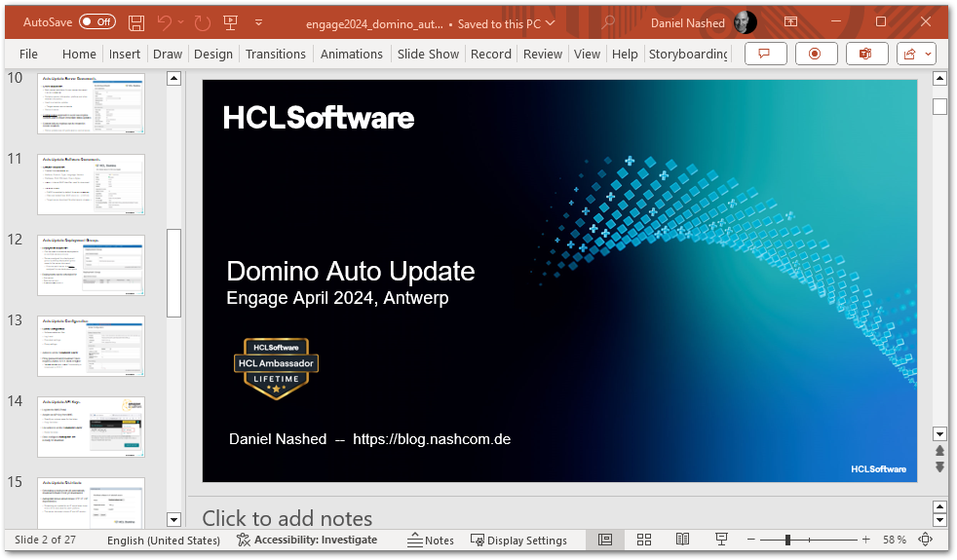
Task: Open Display Settings in status bar
Action: [518, 540]
